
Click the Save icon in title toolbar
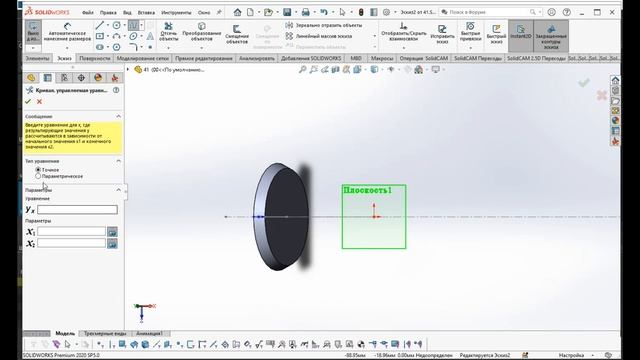[x=287, y=12]
